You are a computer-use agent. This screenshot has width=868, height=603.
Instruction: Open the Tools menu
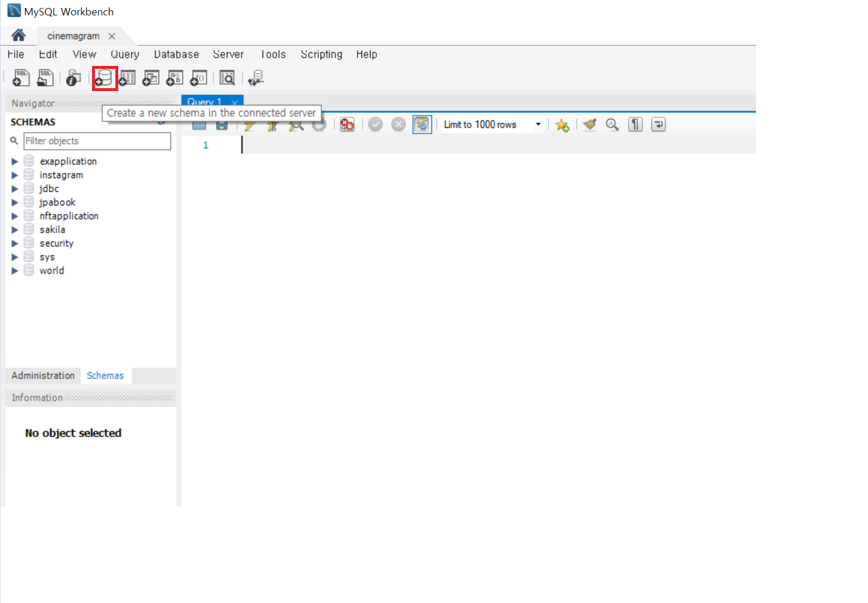point(273,54)
